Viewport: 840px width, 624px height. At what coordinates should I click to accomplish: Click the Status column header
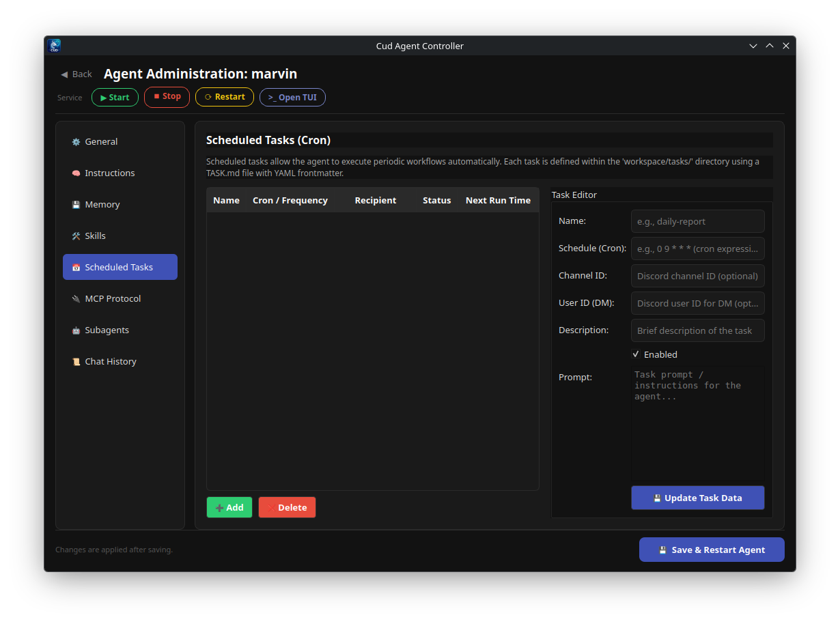pos(437,200)
